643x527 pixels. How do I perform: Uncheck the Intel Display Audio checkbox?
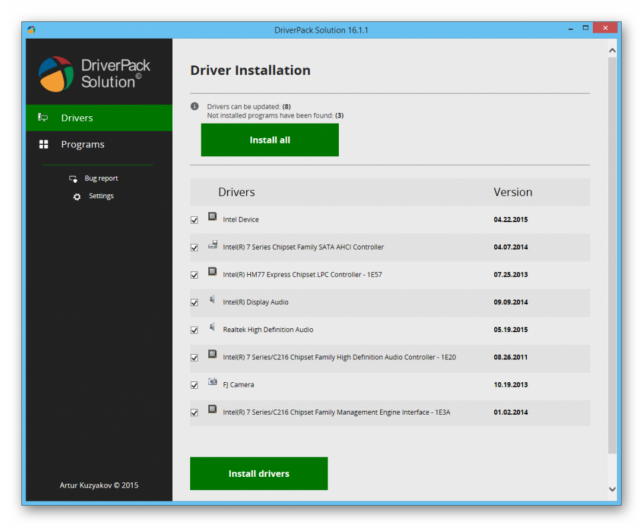194,302
